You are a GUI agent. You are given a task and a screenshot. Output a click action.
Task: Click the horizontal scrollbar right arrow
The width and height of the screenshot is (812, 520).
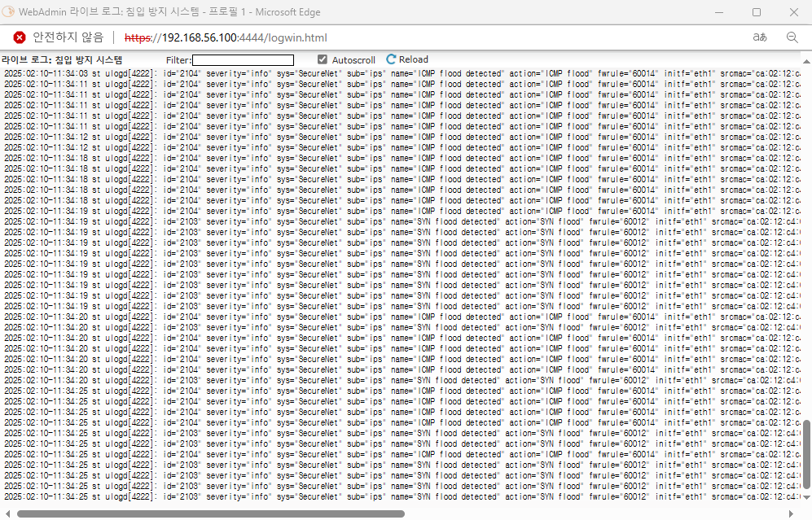point(791,513)
